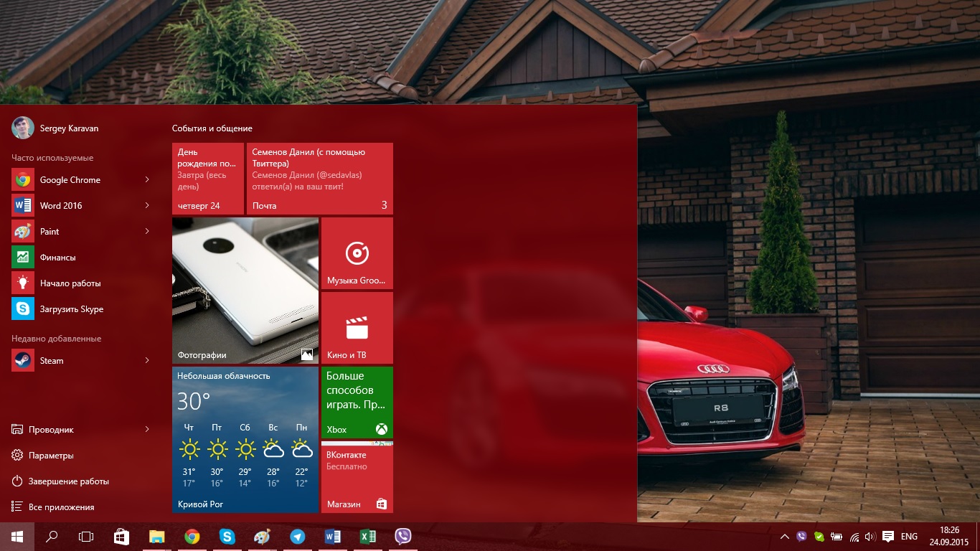
Task: Open volume speaker tray icon
Action: [x=870, y=537]
